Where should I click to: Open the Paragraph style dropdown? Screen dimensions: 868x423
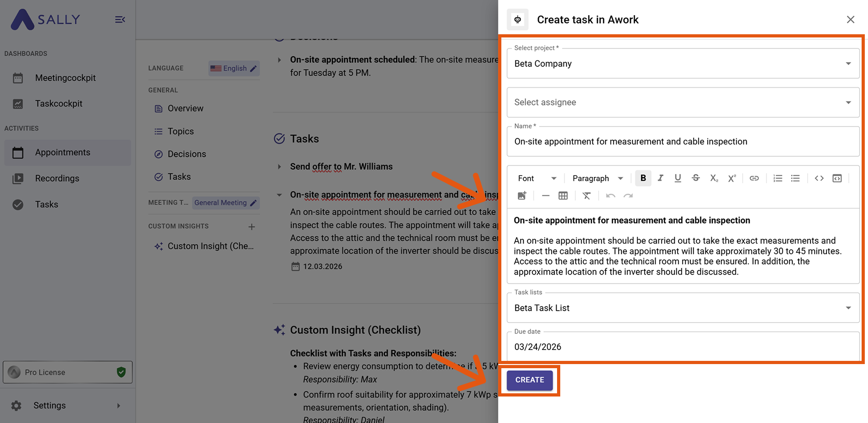coord(597,178)
